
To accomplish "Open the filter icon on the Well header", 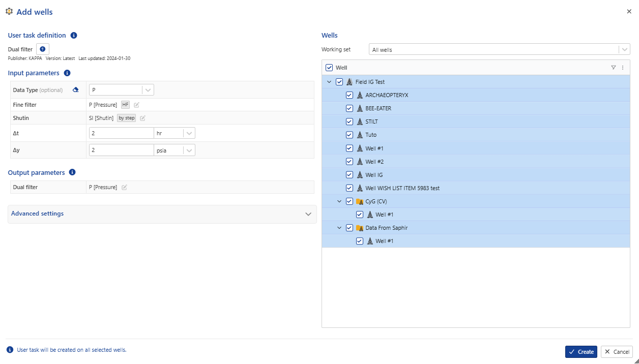I will point(614,67).
